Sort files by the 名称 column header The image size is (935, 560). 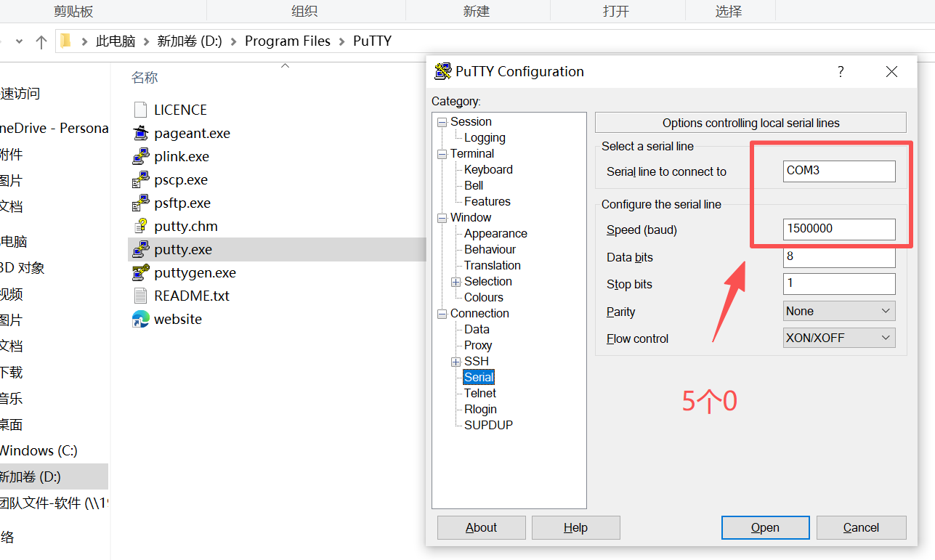click(145, 77)
